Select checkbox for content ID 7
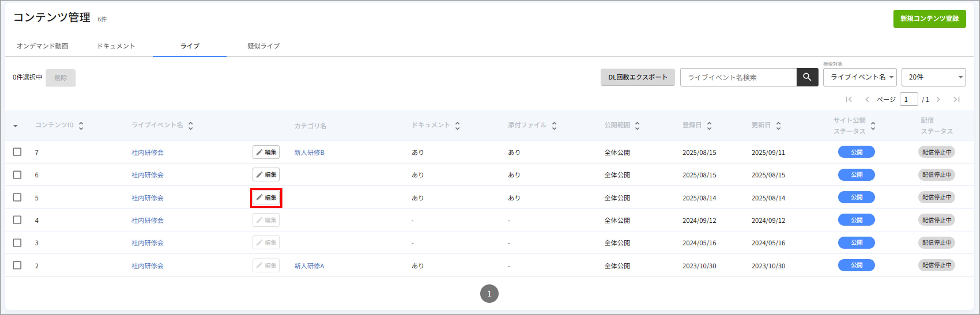This screenshot has width=980, height=315. [x=17, y=152]
